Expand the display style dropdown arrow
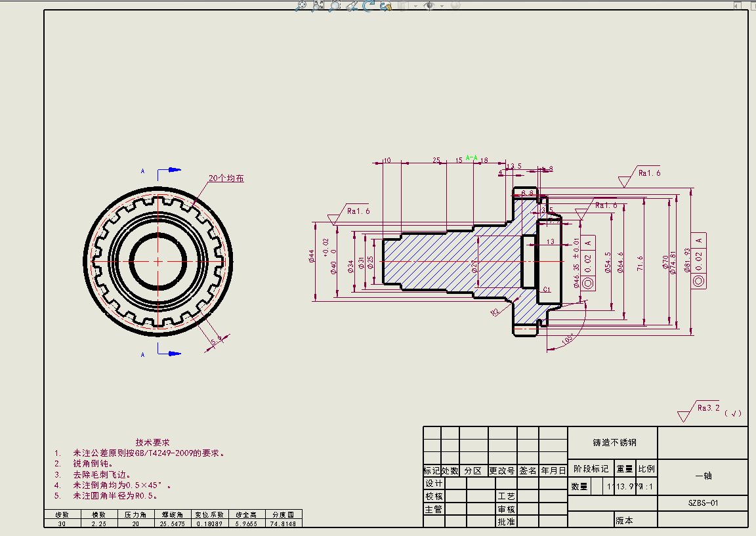The image size is (756, 536). coord(415,5)
